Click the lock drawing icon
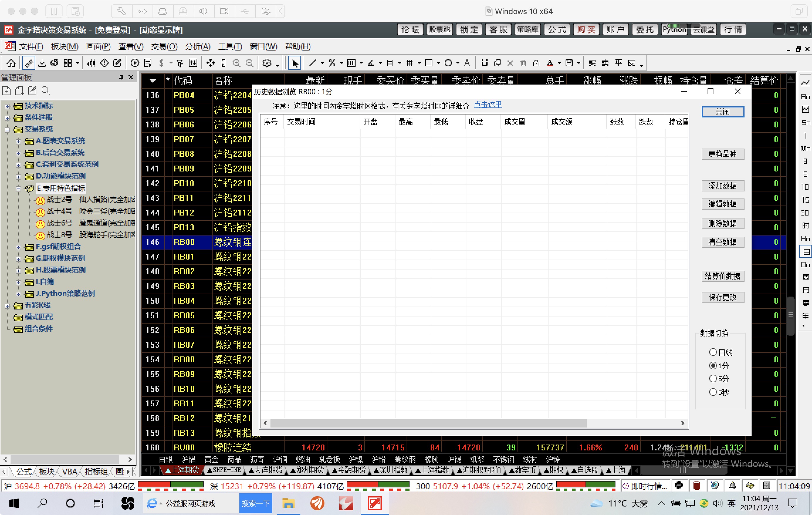The height and width of the screenshot is (515, 812). click(536, 63)
